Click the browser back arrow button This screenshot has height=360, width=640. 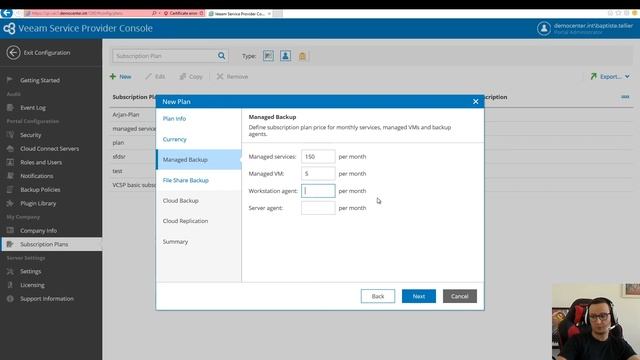pyautogui.click(x=7, y=13)
